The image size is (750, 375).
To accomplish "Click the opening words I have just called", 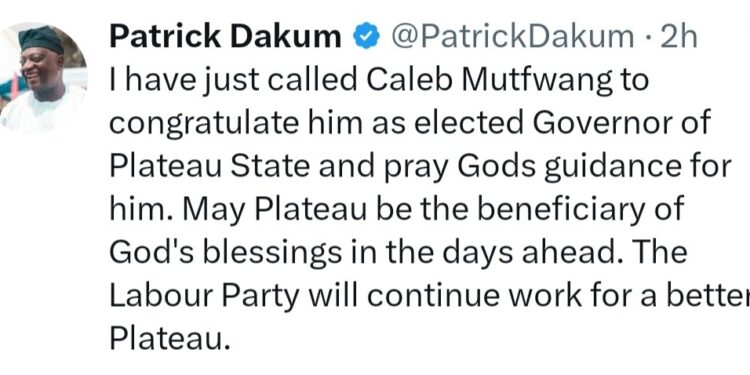I will [x=233, y=82].
